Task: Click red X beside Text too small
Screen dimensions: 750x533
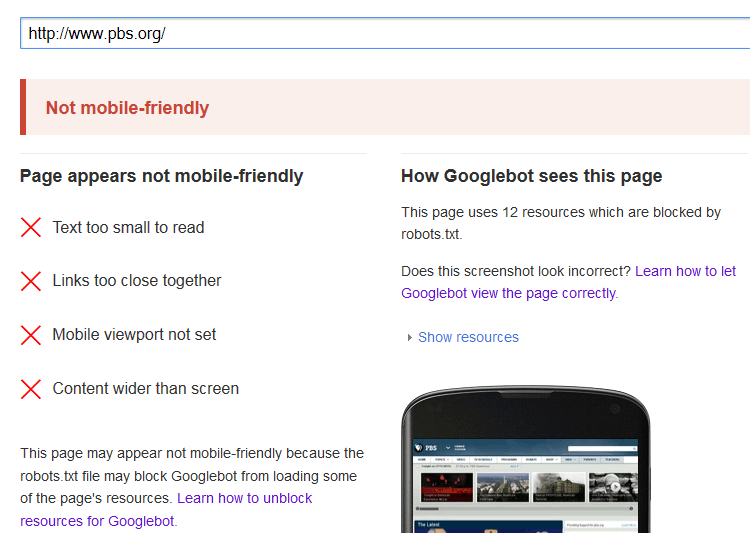Action: (31, 227)
